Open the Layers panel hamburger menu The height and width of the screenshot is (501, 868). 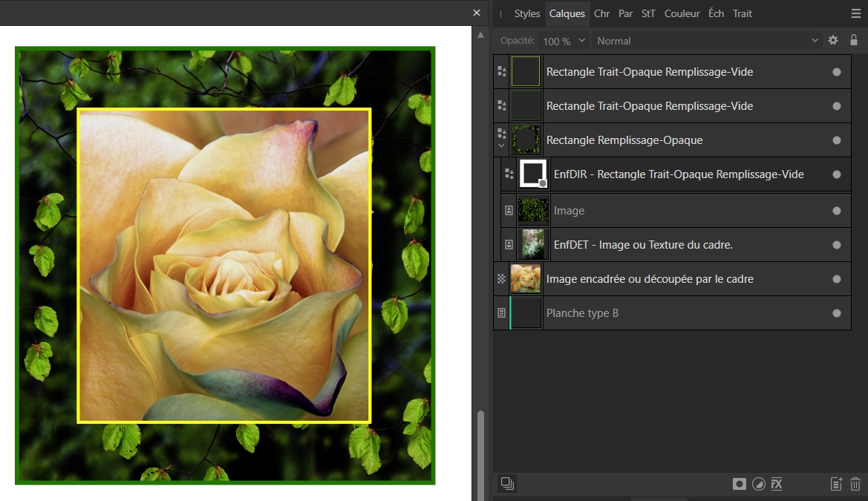pyautogui.click(x=856, y=14)
